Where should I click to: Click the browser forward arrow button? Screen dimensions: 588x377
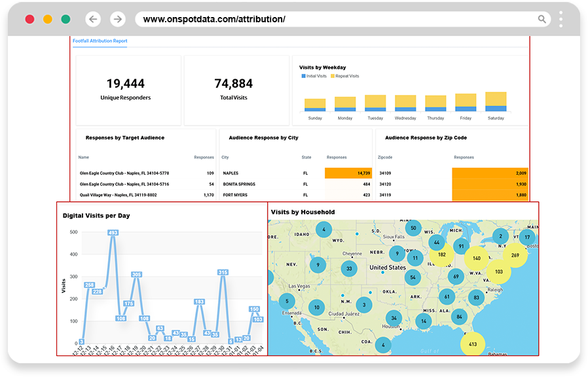[118, 19]
